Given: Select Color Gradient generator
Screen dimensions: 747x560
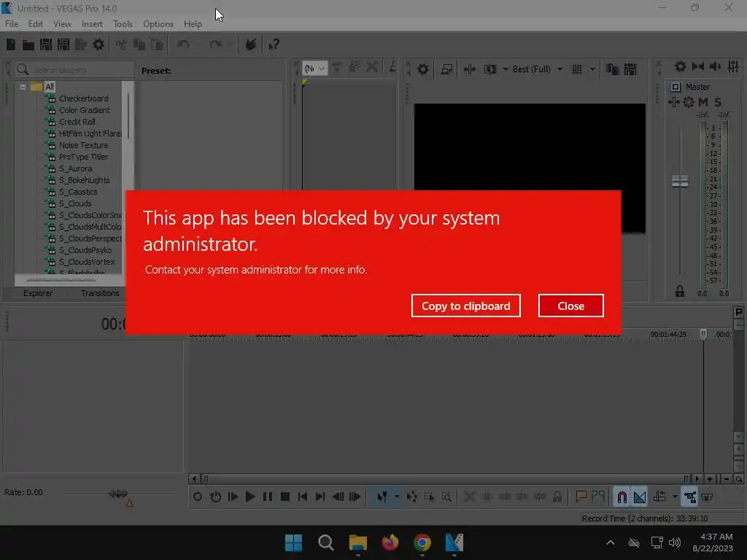Looking at the screenshot, I should click(85, 110).
